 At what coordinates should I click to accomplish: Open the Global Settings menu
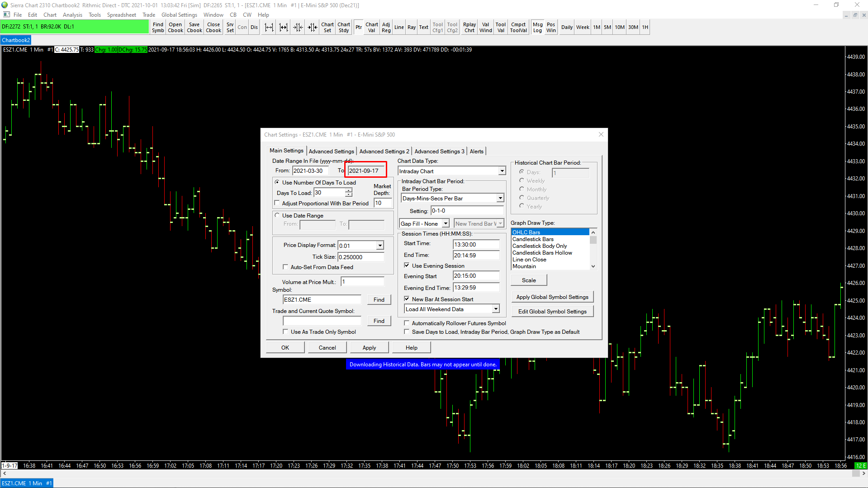(179, 15)
